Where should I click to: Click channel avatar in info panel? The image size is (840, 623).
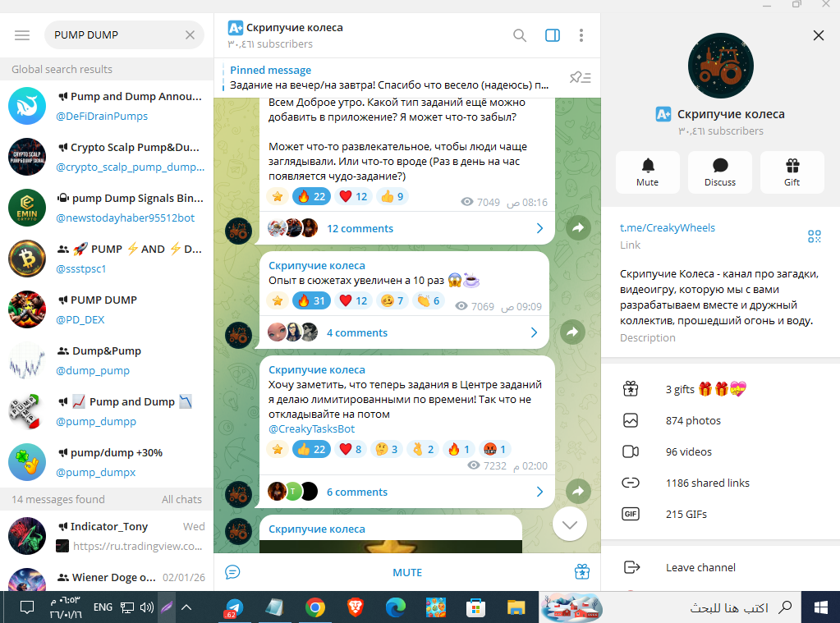(721, 66)
